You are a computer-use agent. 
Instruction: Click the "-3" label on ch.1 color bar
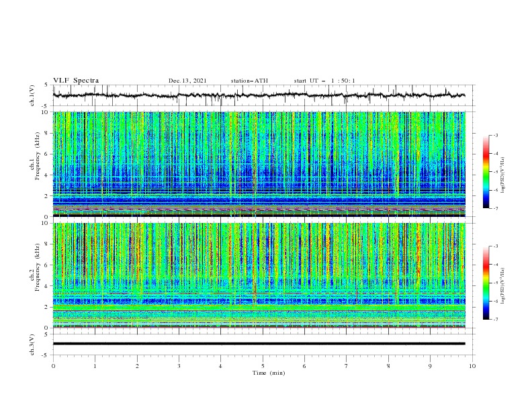point(496,135)
